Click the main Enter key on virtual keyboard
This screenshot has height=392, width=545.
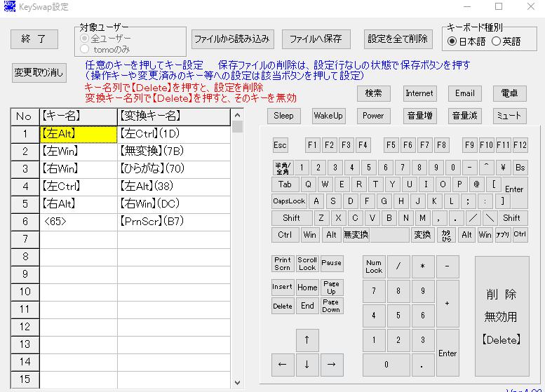[x=515, y=193]
